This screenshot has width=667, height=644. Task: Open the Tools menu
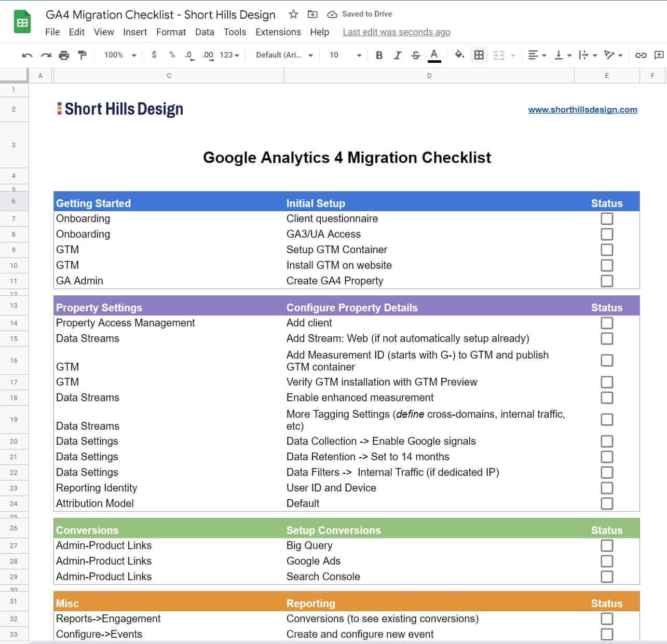pos(235,32)
